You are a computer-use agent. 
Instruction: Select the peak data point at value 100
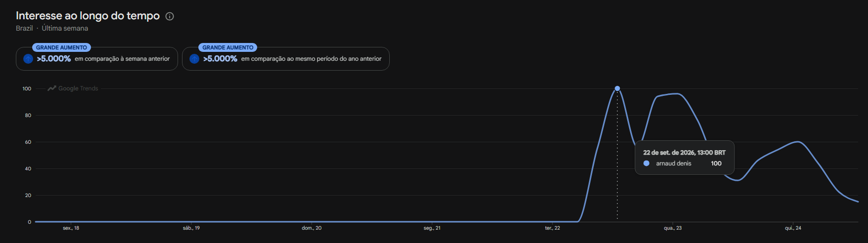pos(617,88)
